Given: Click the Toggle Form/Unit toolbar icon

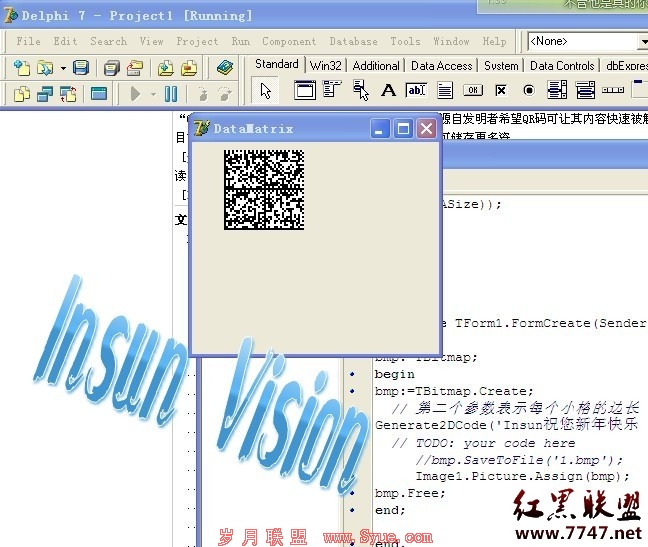Looking at the screenshot, I should coord(68,94).
